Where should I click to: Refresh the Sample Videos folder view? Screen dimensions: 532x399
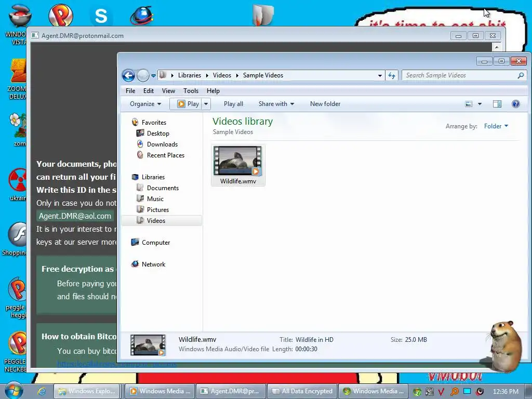pos(392,75)
